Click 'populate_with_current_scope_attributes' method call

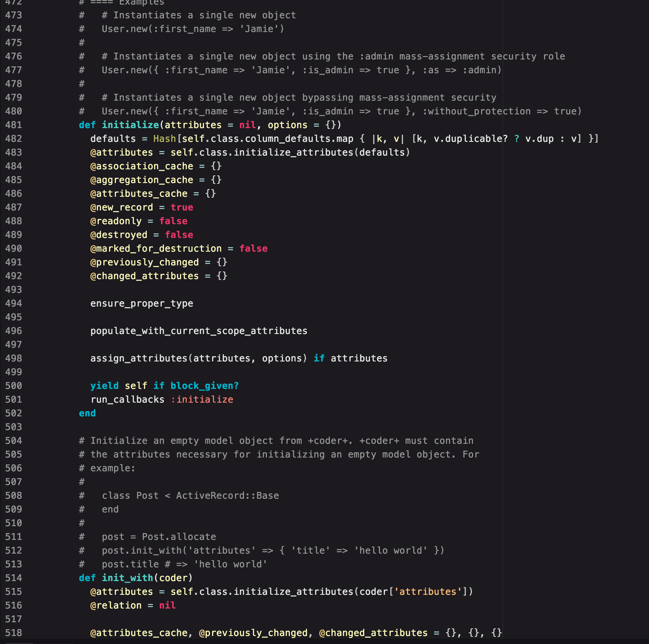coord(199,331)
